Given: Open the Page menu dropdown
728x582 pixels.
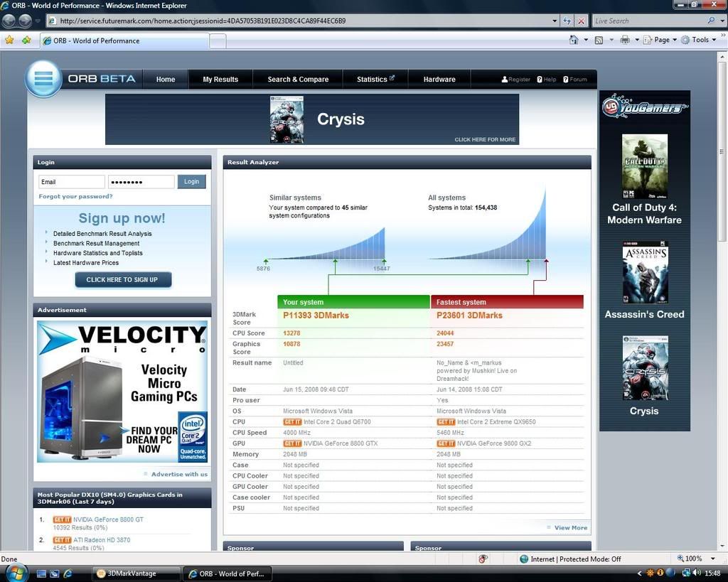Looking at the screenshot, I should pos(660,40).
